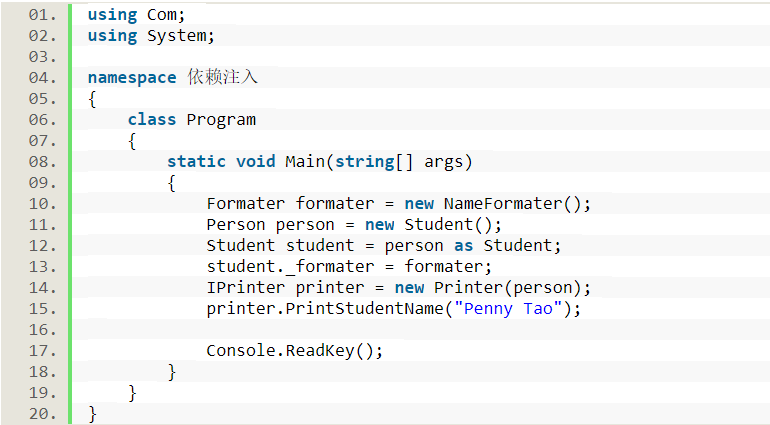The height and width of the screenshot is (425, 770).
Task: Click the 'namespace' keyword on line 04
Action: click(131, 78)
